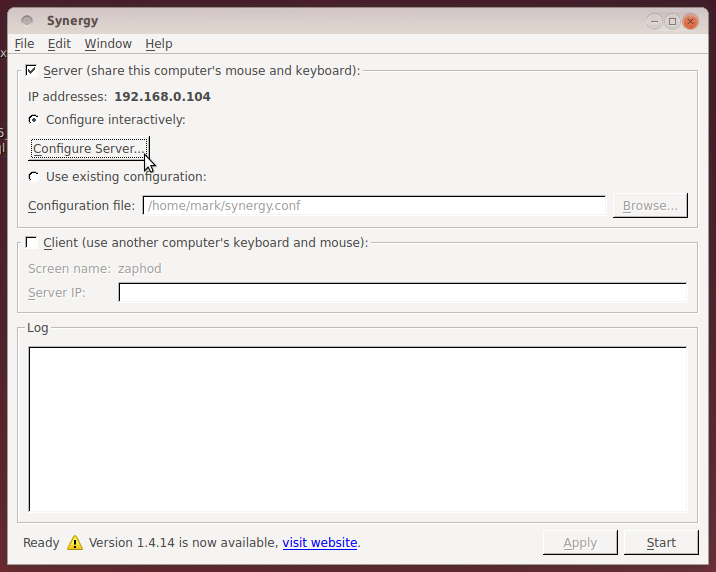
Task: Click the Apply button
Action: [580, 543]
